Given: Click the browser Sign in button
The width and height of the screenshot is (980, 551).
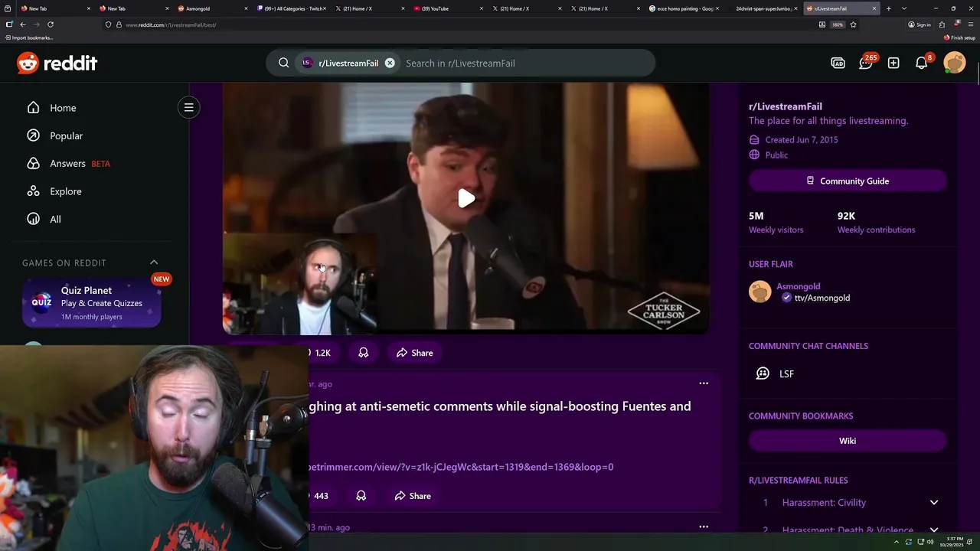Looking at the screenshot, I should (920, 24).
